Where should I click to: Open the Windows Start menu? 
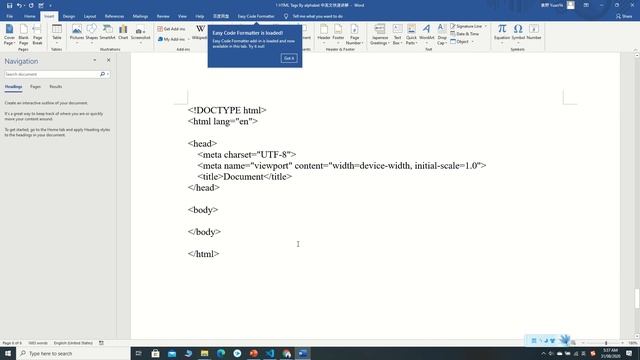(x=8, y=353)
